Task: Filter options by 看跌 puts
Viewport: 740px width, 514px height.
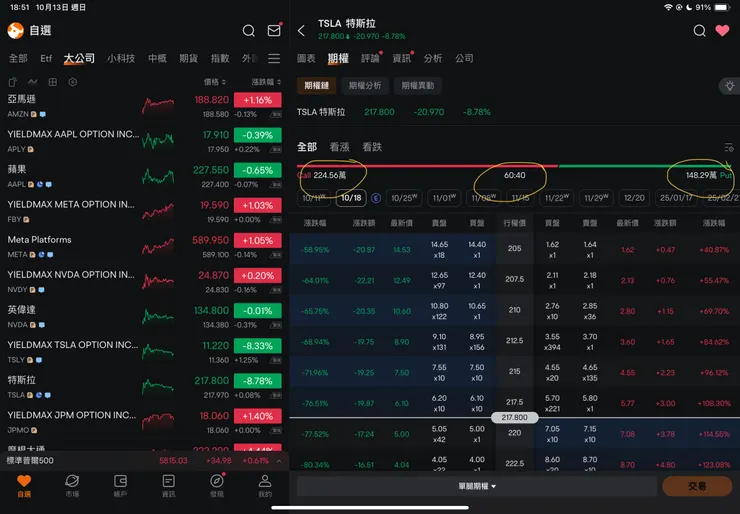Action: point(372,147)
